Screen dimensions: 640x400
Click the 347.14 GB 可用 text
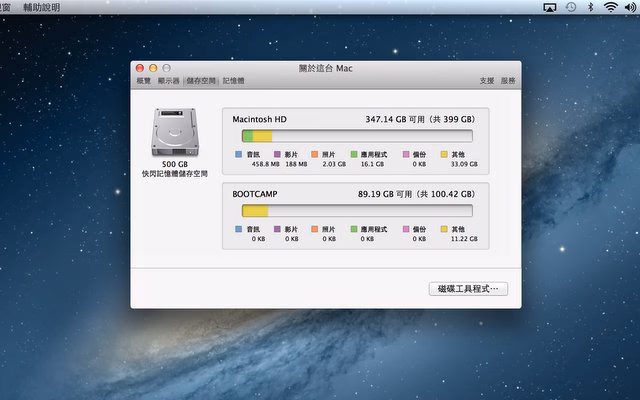(x=395, y=119)
